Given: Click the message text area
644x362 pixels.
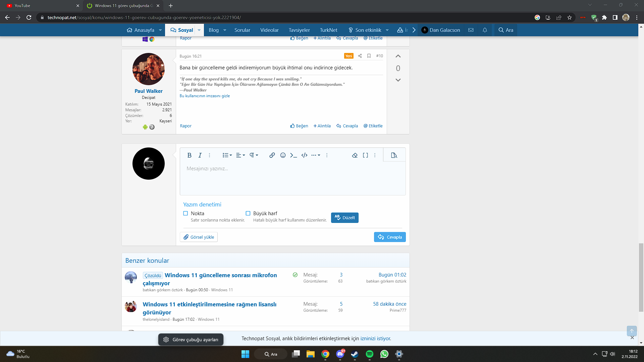Looking at the screenshot, I should pyautogui.click(x=292, y=178).
